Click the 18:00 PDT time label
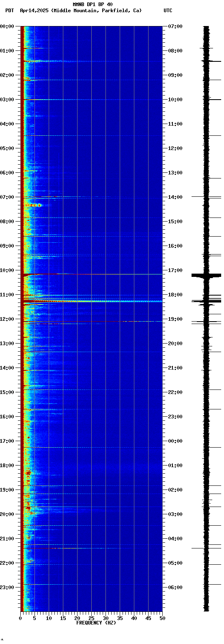 [x=7, y=466]
